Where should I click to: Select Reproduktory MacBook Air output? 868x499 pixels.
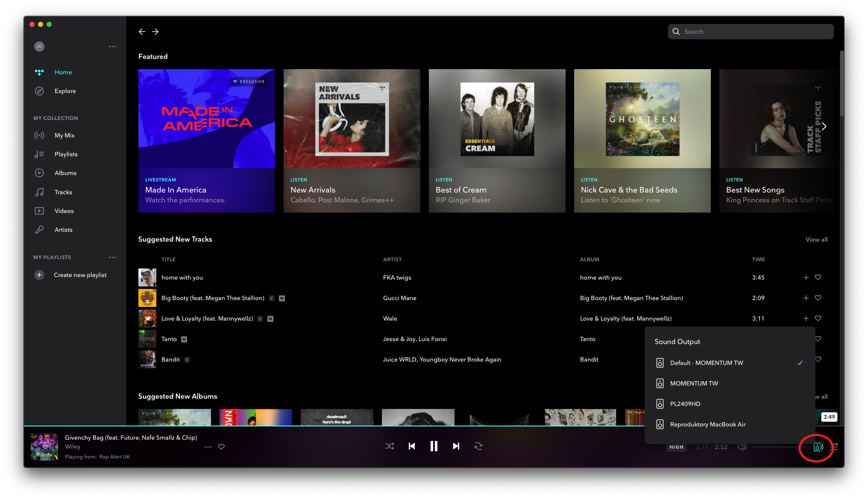tap(730, 424)
